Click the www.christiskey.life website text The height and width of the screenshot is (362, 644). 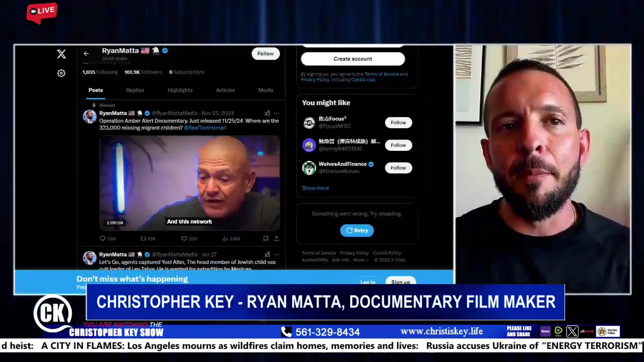pyautogui.click(x=442, y=331)
